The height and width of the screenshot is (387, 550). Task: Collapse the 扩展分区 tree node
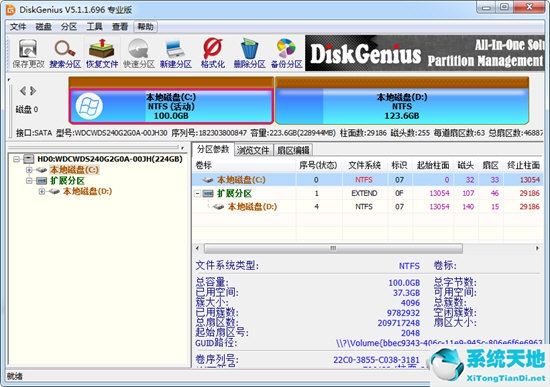coord(29,181)
